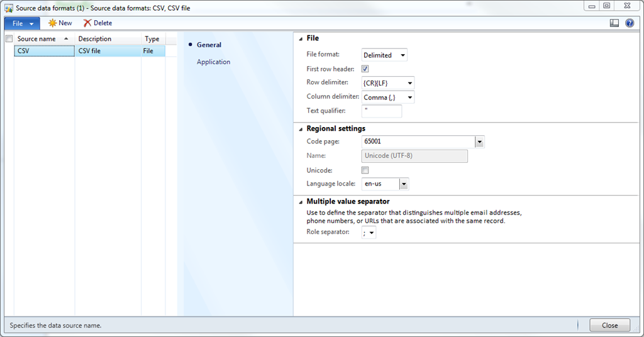The width and height of the screenshot is (644, 337).
Task: Switch to the Application tab
Action: [x=213, y=62]
